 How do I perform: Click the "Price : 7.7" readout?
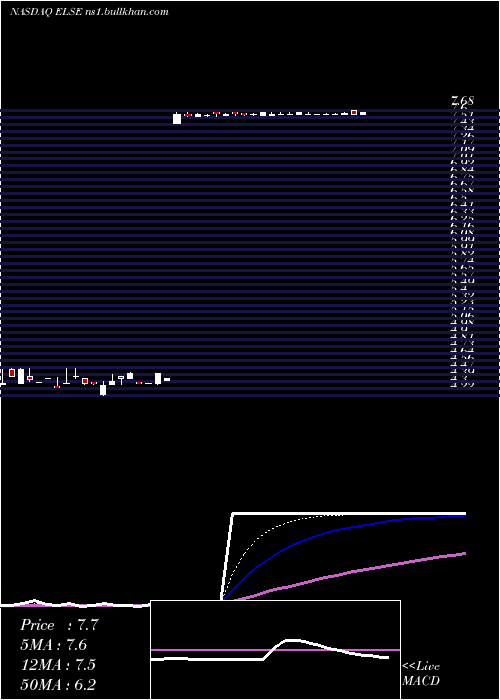(59, 625)
